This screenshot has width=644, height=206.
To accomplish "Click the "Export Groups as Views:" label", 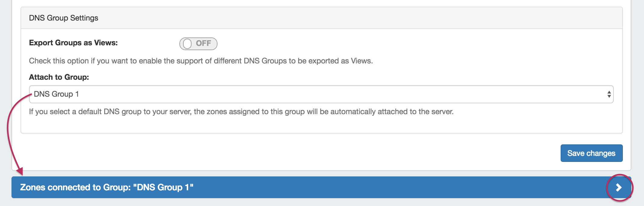I will tap(73, 43).
